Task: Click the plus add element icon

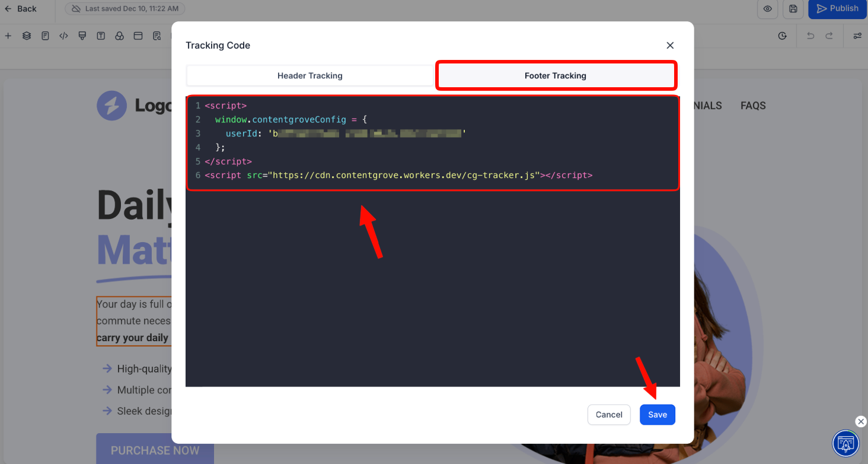Action: tap(8, 36)
